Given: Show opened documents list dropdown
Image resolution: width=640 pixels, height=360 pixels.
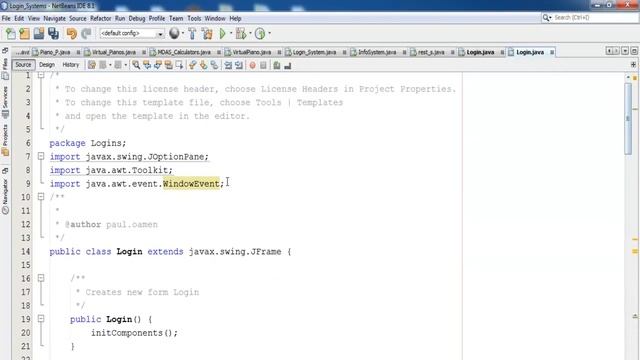Looking at the screenshot, I should point(625,51).
